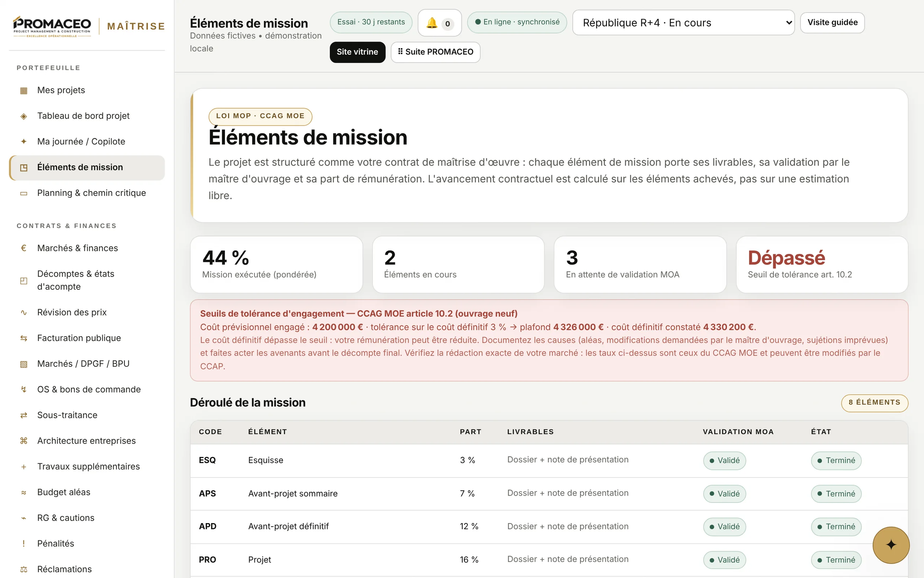Click the Sous-traitance swap icon
The image size is (924, 578).
coord(24,415)
